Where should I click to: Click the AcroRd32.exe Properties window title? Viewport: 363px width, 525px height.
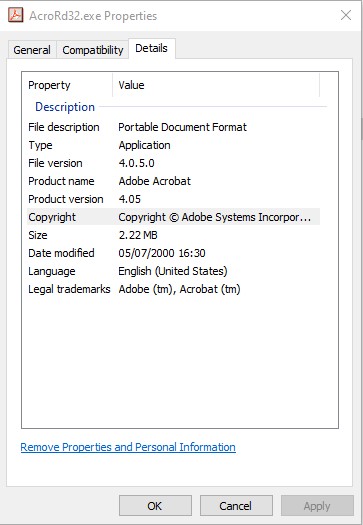[93, 16]
